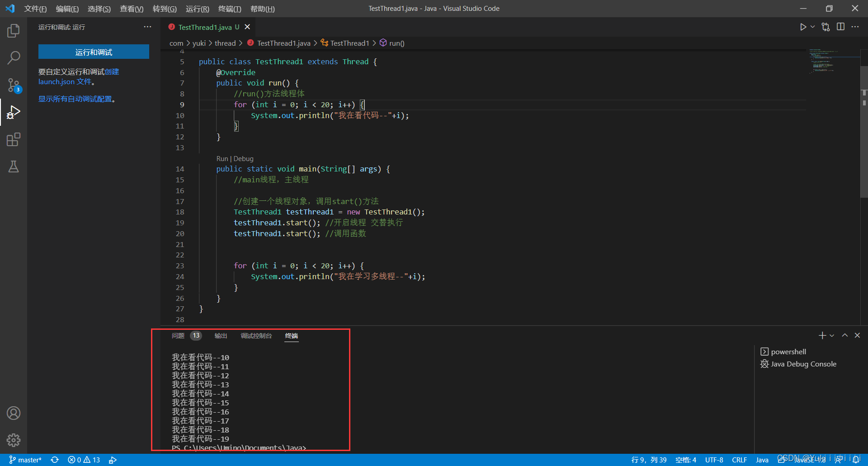The width and height of the screenshot is (868, 466).
Task: Click the 显示所有自动调试配置 link
Action: pos(75,99)
